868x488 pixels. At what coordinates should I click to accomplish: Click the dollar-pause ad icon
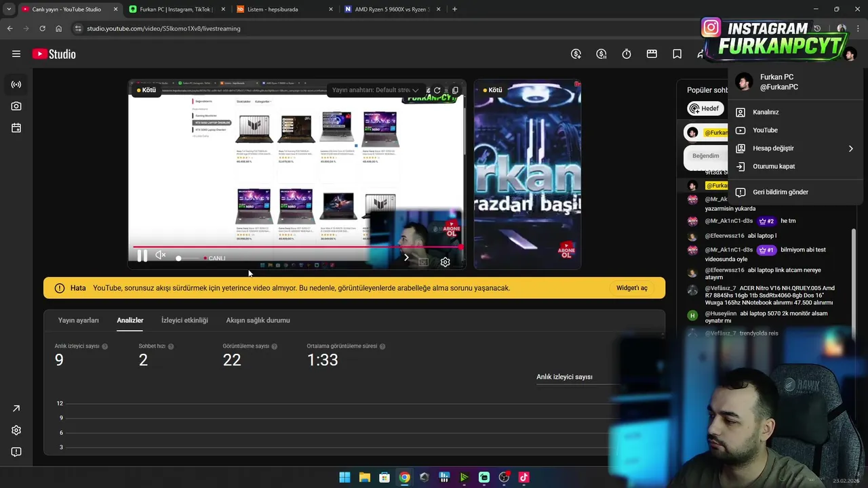[x=601, y=54]
